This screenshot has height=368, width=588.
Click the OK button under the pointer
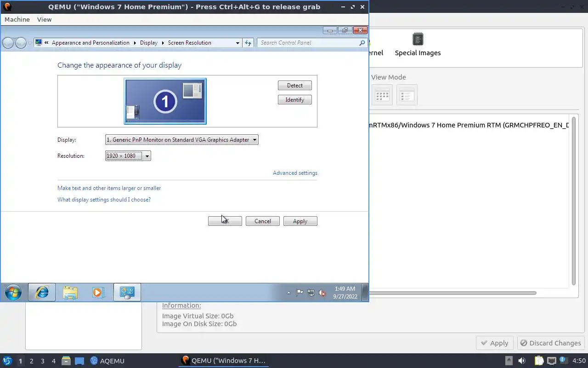[x=225, y=221]
